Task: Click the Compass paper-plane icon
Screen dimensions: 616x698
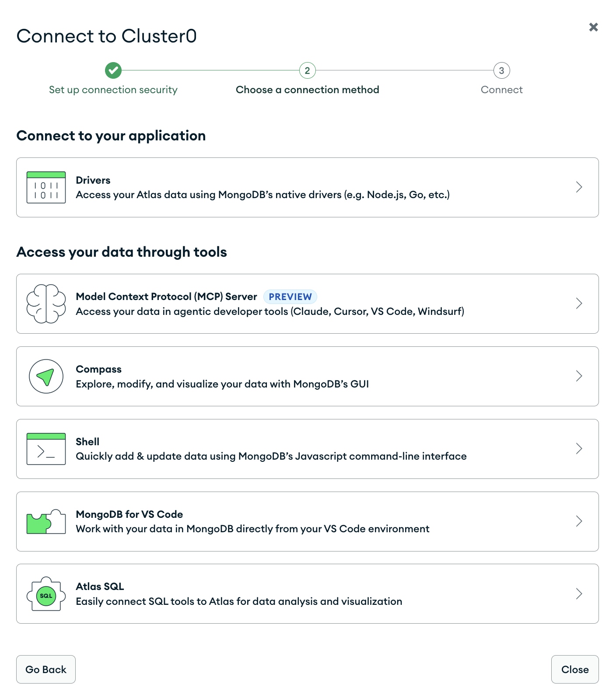Action: click(x=46, y=376)
